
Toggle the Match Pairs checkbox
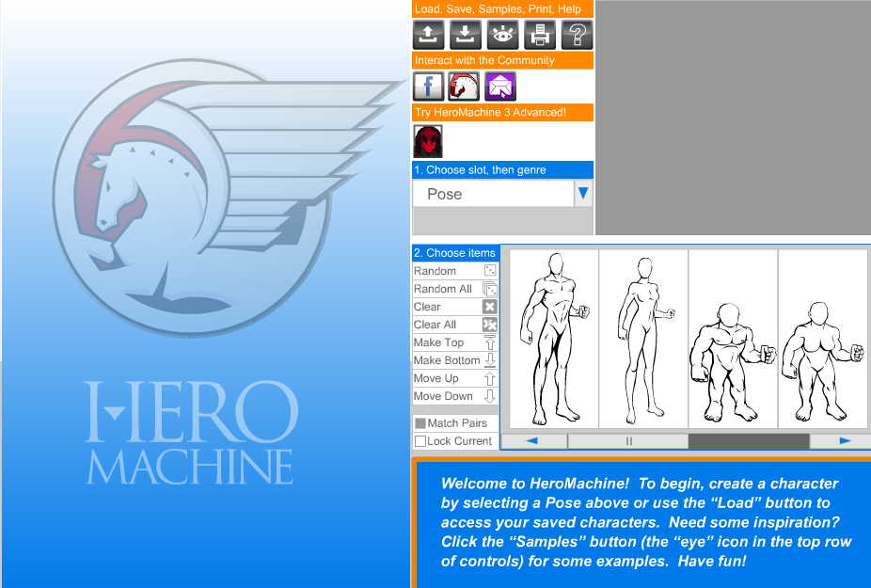[420, 423]
